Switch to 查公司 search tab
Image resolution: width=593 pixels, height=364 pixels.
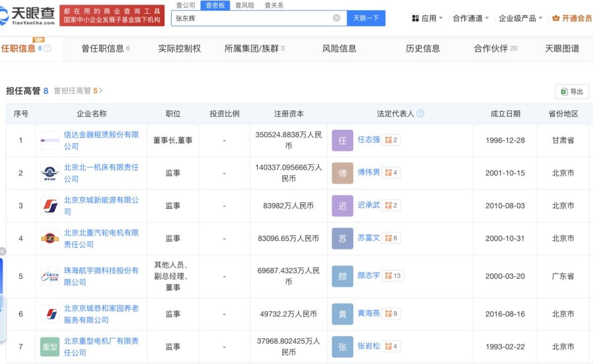pyautogui.click(x=186, y=5)
